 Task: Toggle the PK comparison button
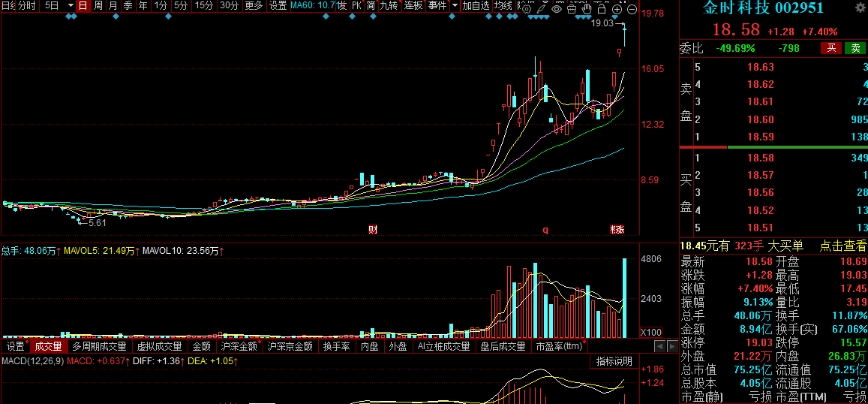[x=357, y=6]
